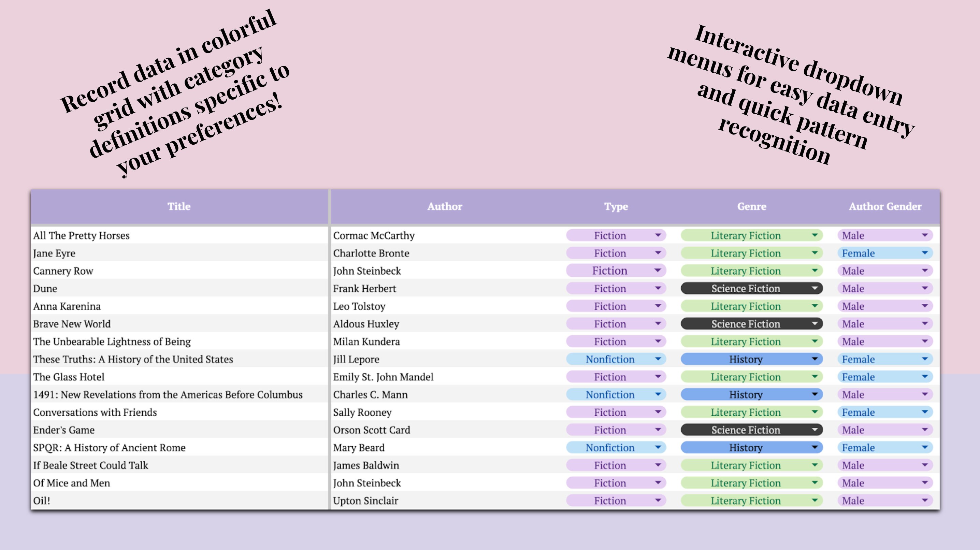Select the 'Cormac McCarthy' author cell
This screenshot has width=980, height=550.
coord(444,235)
